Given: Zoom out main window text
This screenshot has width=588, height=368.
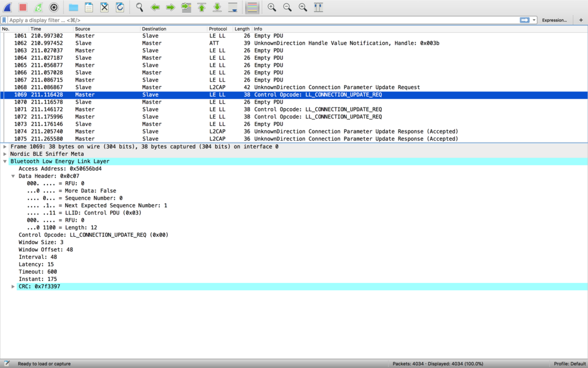Looking at the screenshot, I should click(x=287, y=7).
